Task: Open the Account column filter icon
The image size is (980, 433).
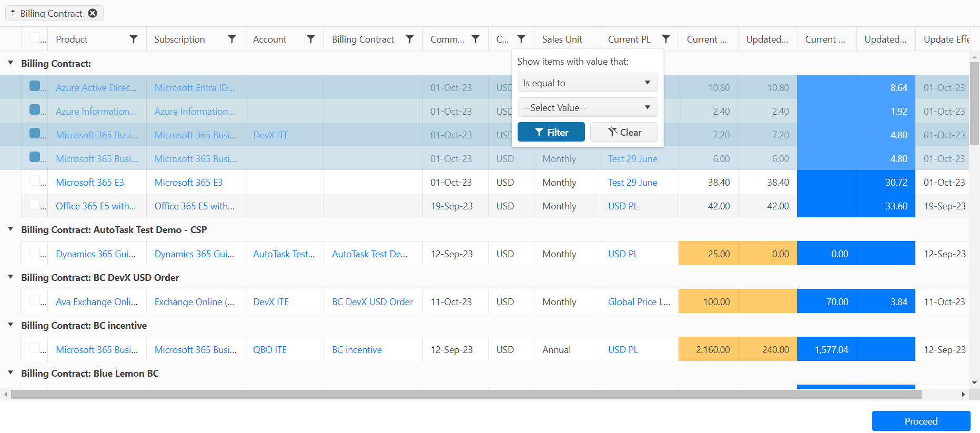Action: 311,39
